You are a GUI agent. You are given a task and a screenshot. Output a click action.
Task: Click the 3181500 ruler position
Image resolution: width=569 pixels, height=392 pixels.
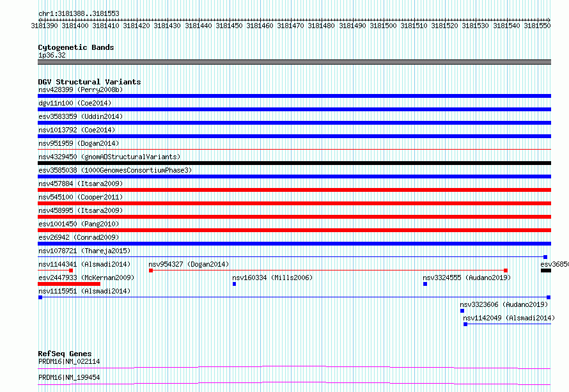tap(383, 26)
